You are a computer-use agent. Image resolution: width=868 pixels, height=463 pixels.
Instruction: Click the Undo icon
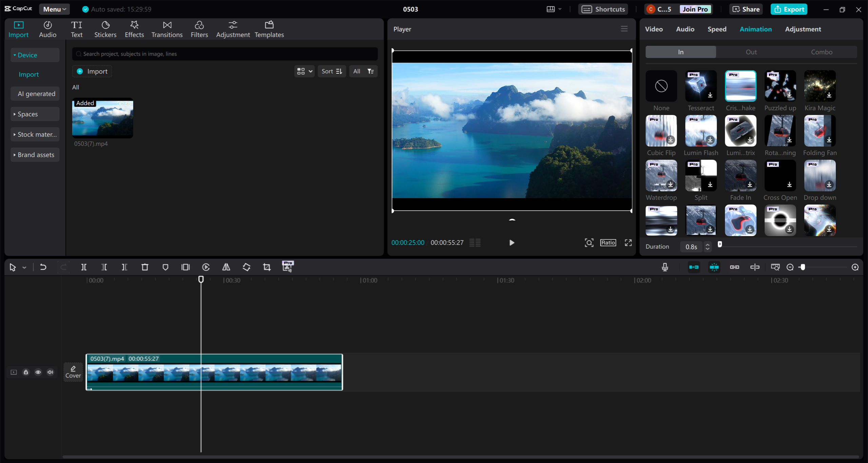coord(43,267)
